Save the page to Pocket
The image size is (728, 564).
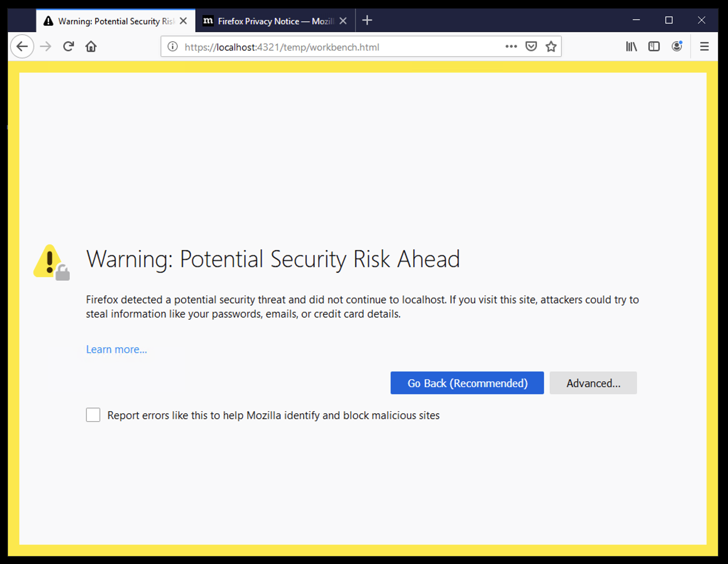[531, 46]
